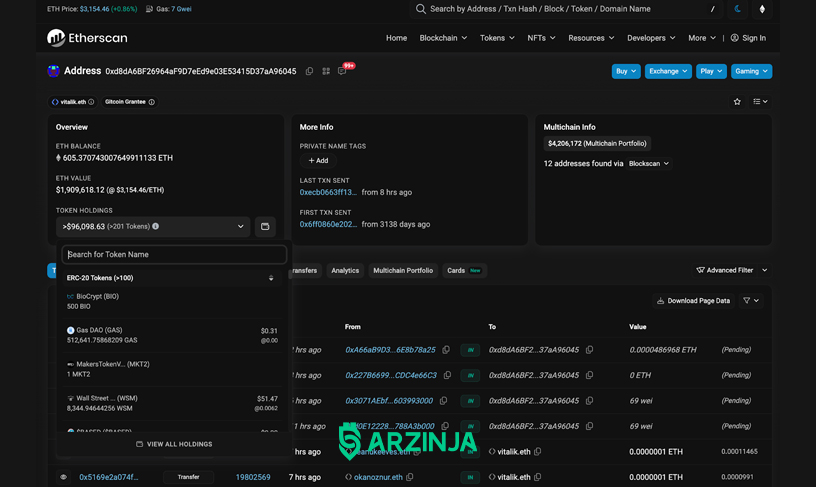Open last txn 0xecb0663ff13... link
This screenshot has width=816, height=487.
[328, 193]
